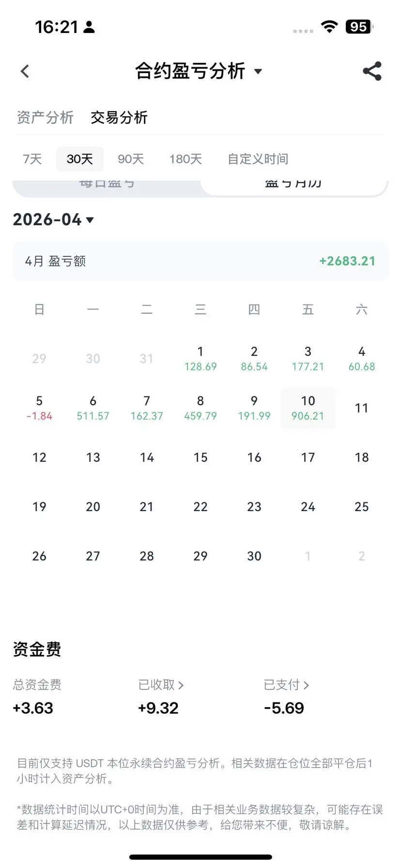Tap the 已收取 chevron link
The width and height of the screenshot is (401, 868).
click(x=161, y=685)
